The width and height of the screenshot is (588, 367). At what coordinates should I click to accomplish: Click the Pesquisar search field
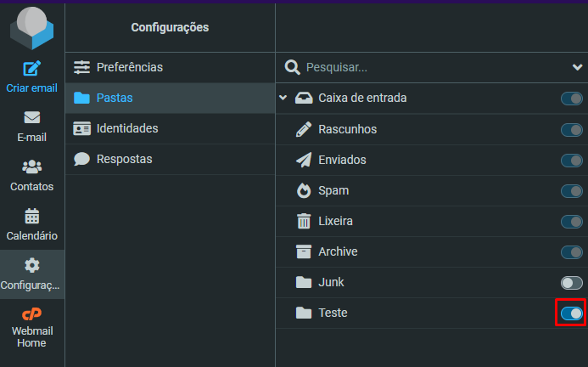435,67
